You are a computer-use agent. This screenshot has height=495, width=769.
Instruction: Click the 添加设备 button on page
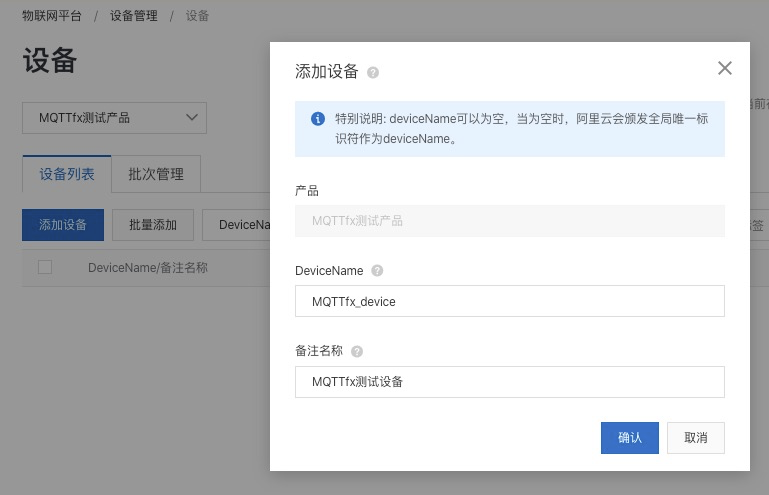(x=62, y=225)
